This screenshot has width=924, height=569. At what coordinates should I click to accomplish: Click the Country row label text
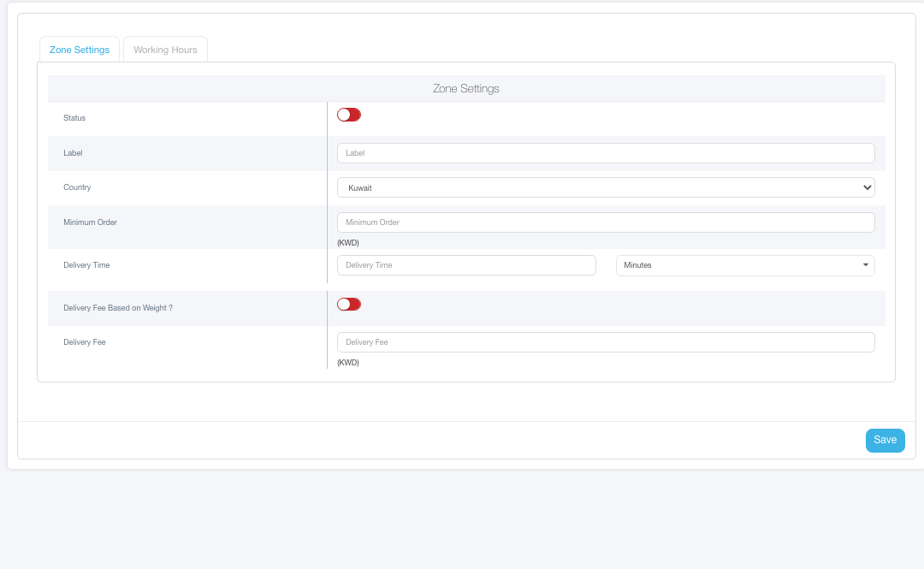click(77, 187)
